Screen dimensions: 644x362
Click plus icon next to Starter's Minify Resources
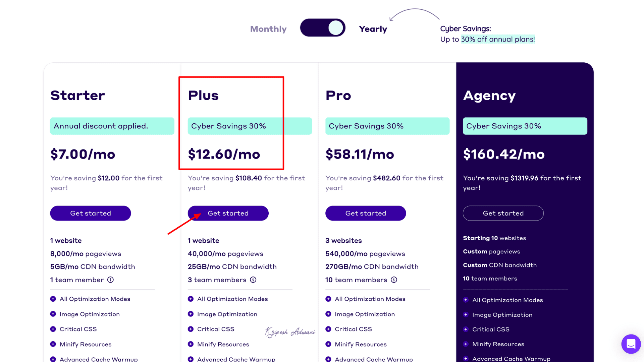tap(53, 344)
